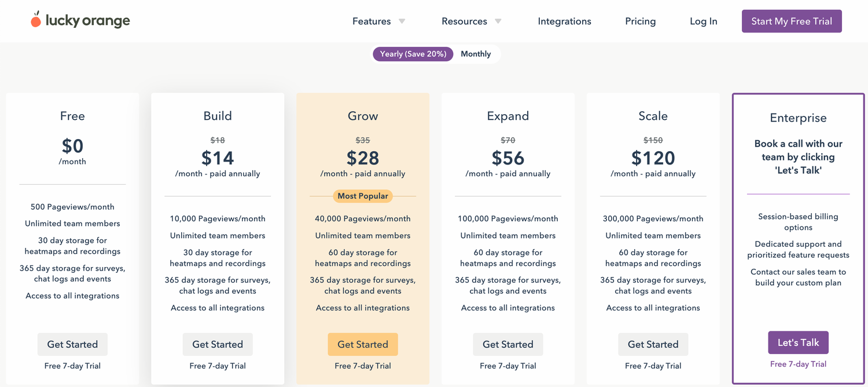
Task: Click the Enterprise Free 7-day Trial text
Action: point(799,364)
